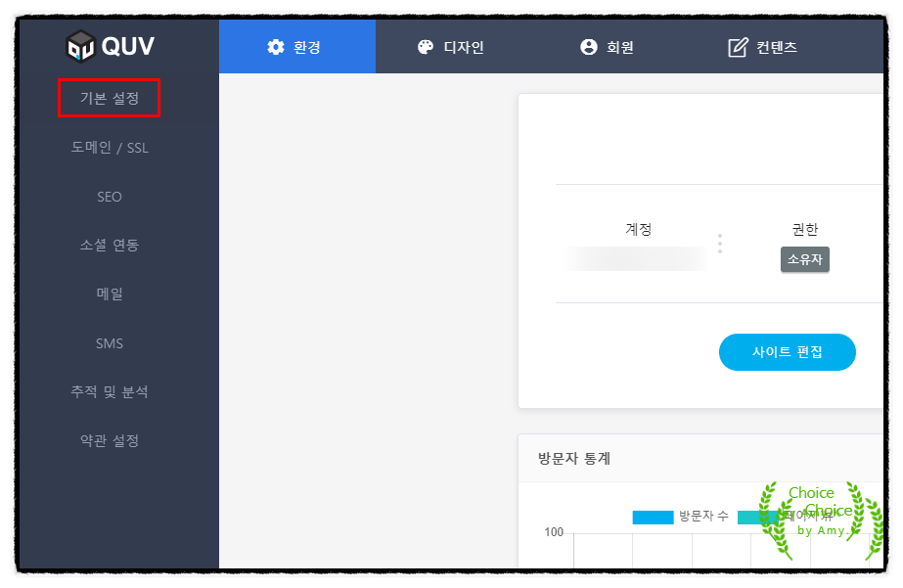Click the 권한 label

[x=804, y=229]
